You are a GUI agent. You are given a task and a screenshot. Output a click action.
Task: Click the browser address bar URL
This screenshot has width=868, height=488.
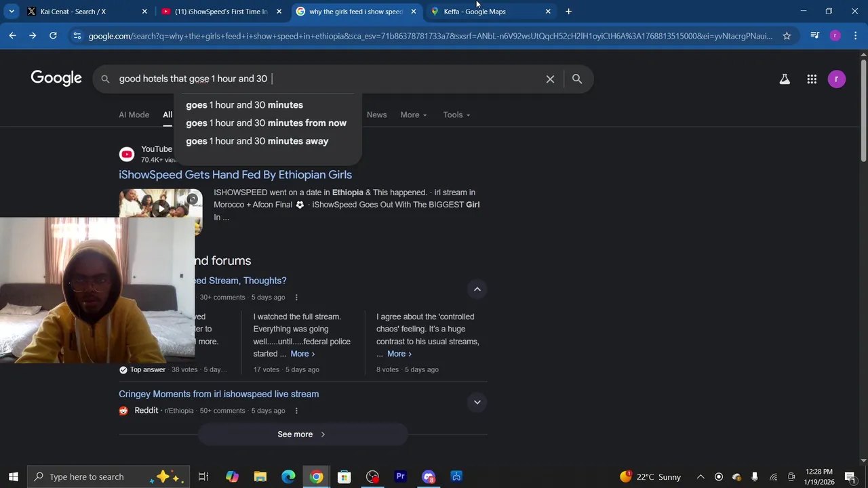tap(431, 36)
